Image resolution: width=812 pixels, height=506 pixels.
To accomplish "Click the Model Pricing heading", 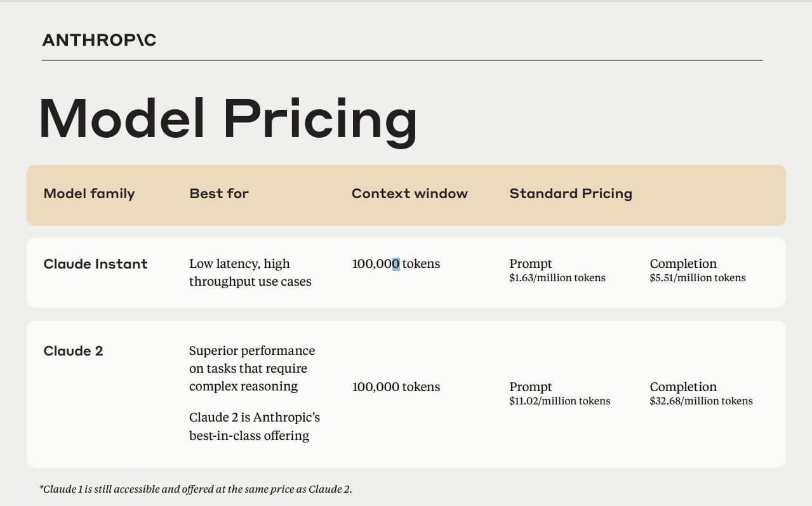I will click(227, 119).
